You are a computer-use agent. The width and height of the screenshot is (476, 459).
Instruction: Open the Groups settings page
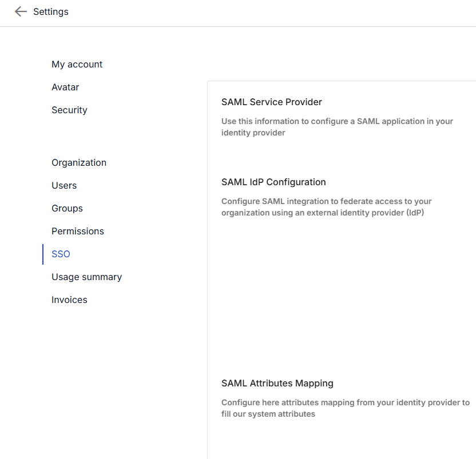(67, 209)
